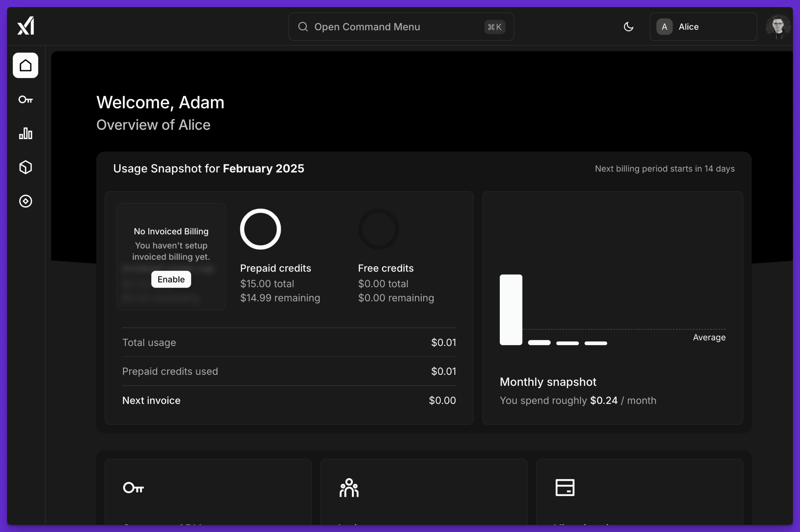
Task: Click the "Total usage" row label
Action: click(149, 343)
